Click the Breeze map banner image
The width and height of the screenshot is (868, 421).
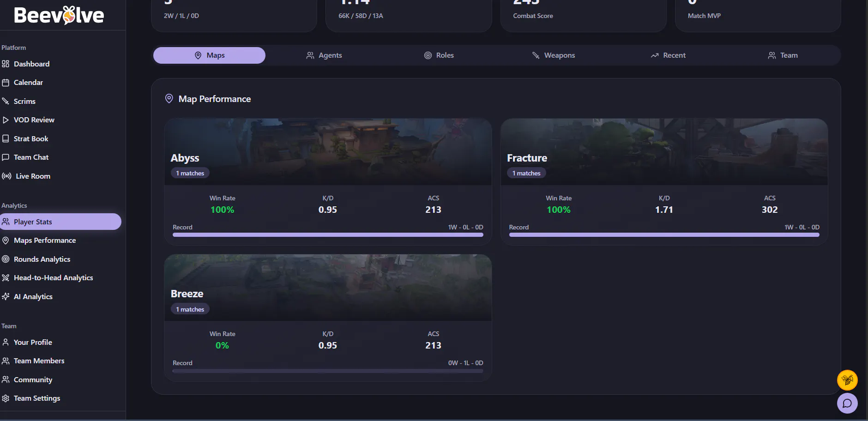pyautogui.click(x=328, y=288)
